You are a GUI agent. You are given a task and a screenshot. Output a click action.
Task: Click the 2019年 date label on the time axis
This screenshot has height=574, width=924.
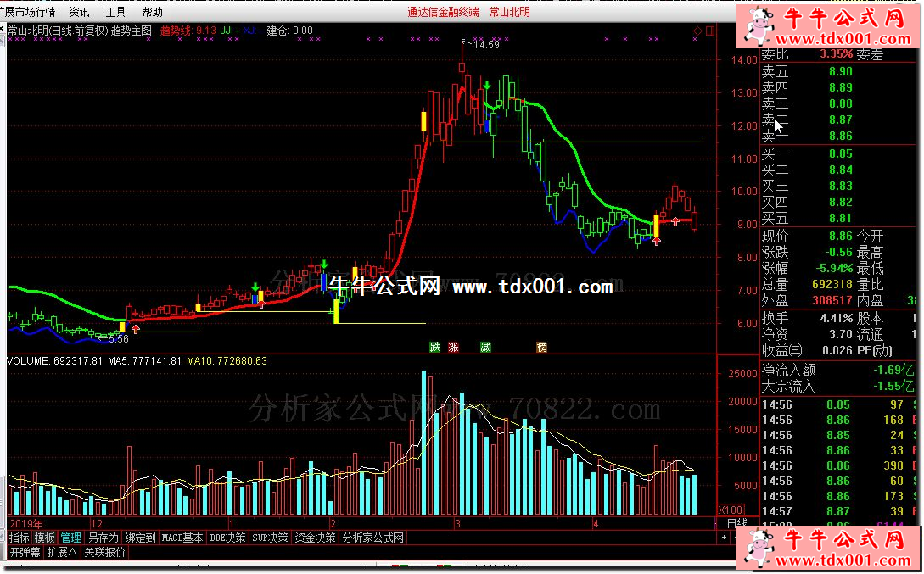point(26,523)
